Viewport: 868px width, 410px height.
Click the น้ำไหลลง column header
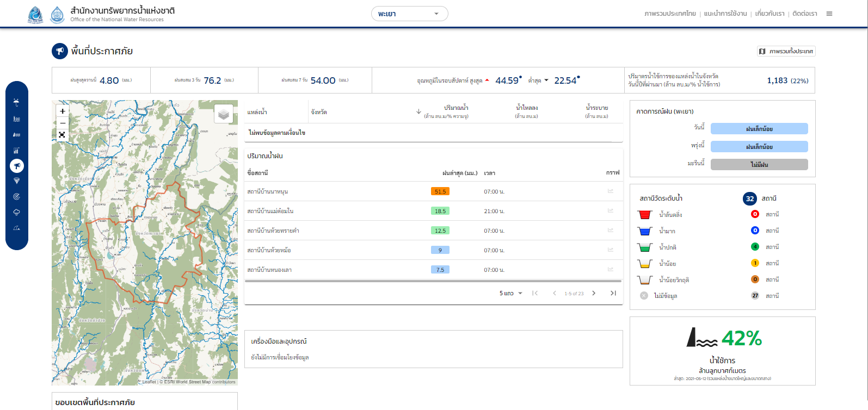coord(527,111)
